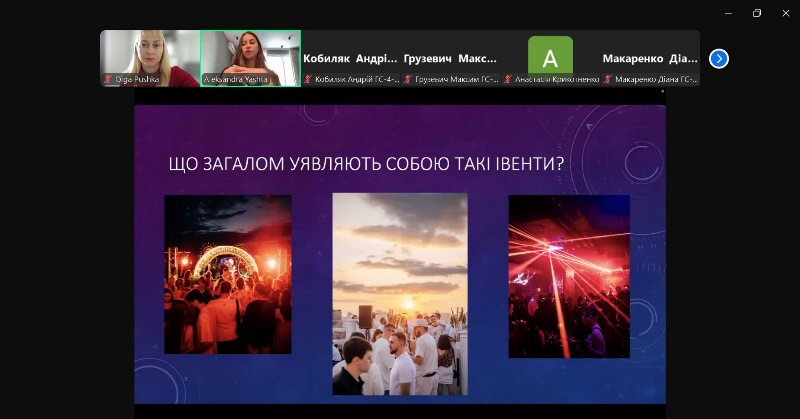Click Грузевич Максим participant tile

[x=451, y=58]
